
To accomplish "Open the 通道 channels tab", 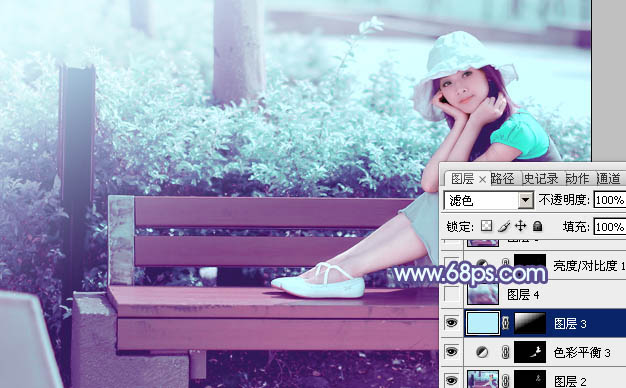I will pos(608,178).
